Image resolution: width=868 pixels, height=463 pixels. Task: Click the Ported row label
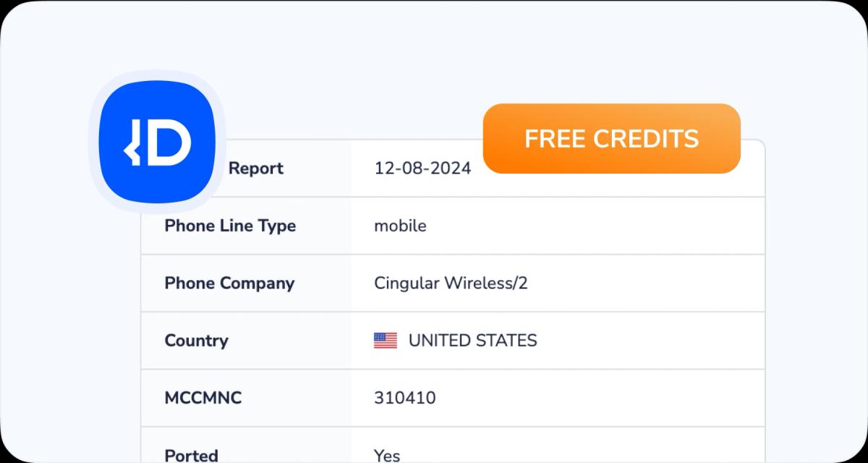[190, 454]
